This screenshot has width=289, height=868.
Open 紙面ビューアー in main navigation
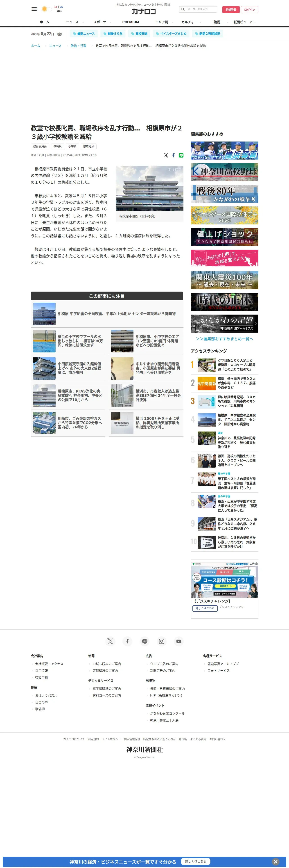point(245,22)
